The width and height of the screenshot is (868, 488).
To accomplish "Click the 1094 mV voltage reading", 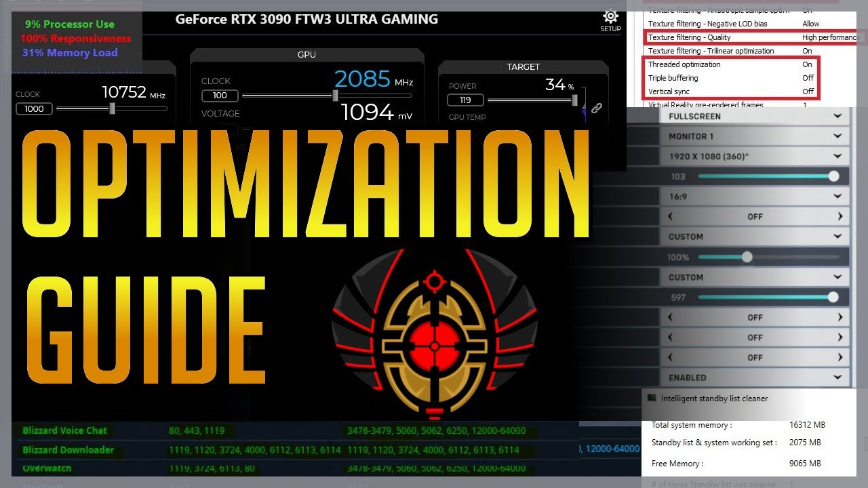I will [376, 113].
